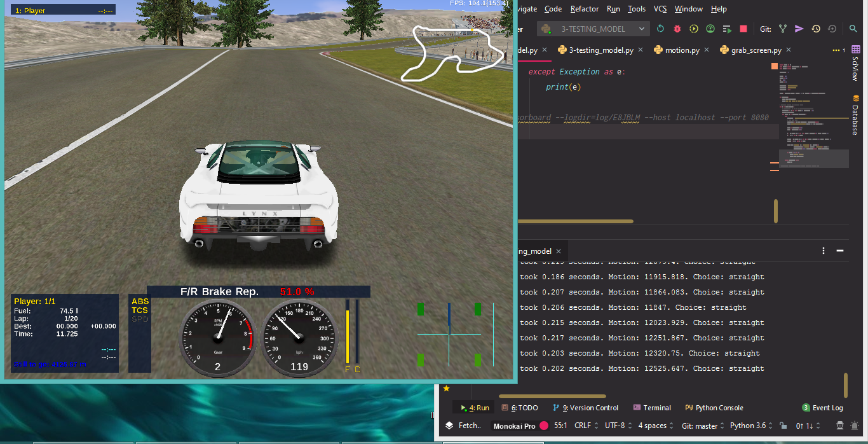868x444 pixels.
Task: Toggle read-only lock in status bar
Action: coord(783,425)
